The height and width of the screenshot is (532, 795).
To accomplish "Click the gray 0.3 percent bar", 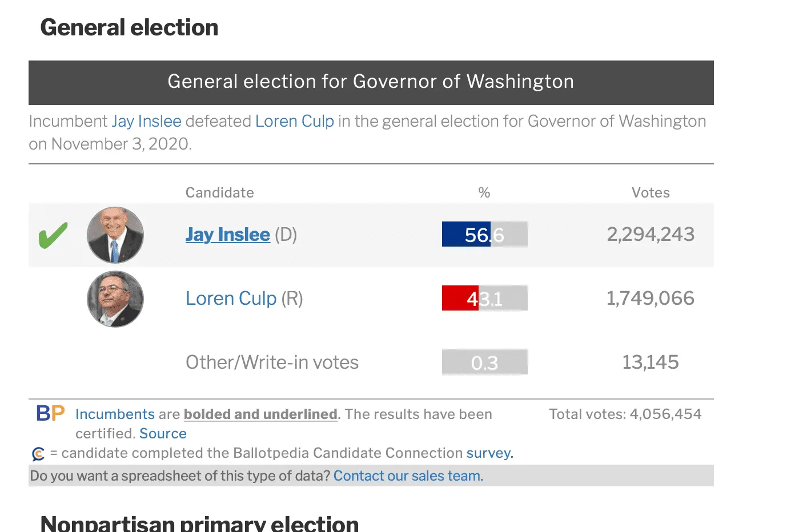I will [484, 362].
